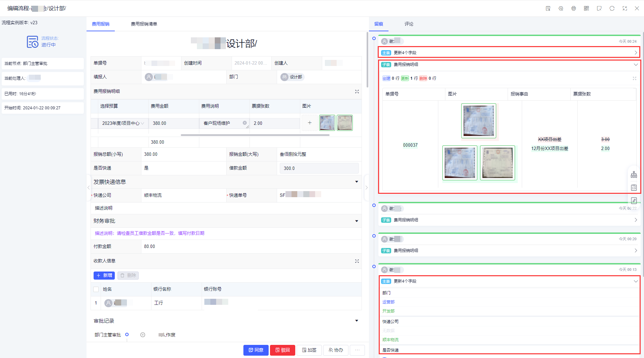
Task: Toggle the header checkbox in 收款人信息 table
Action: tap(96, 289)
